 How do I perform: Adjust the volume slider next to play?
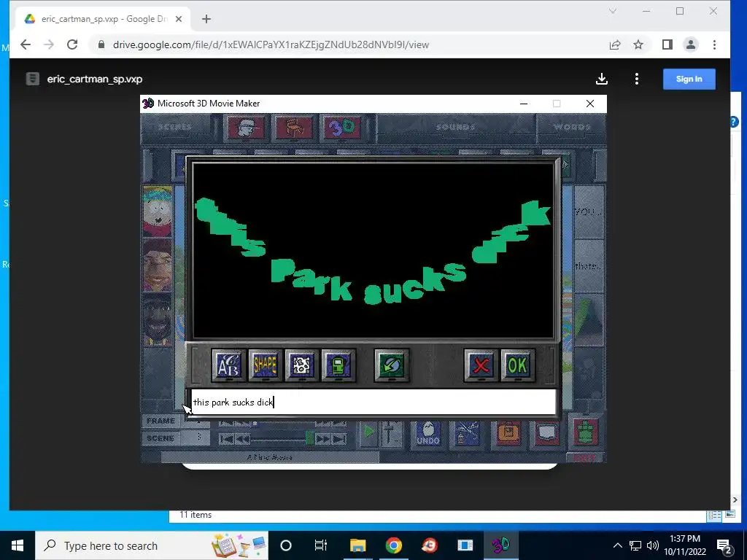coord(390,433)
